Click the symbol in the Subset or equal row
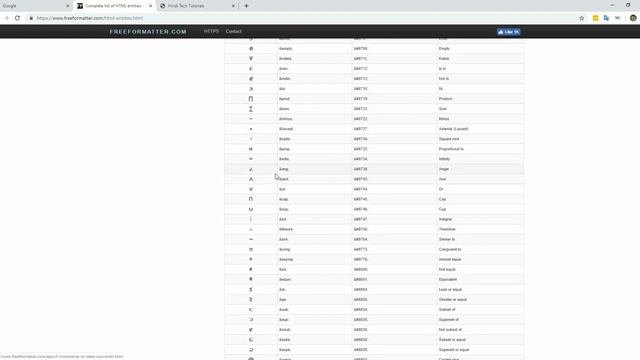The height and width of the screenshot is (360, 640). [251, 340]
